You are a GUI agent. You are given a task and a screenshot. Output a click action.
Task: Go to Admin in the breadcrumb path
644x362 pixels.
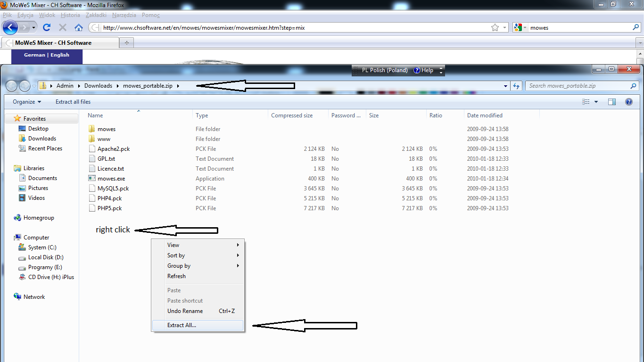point(65,86)
